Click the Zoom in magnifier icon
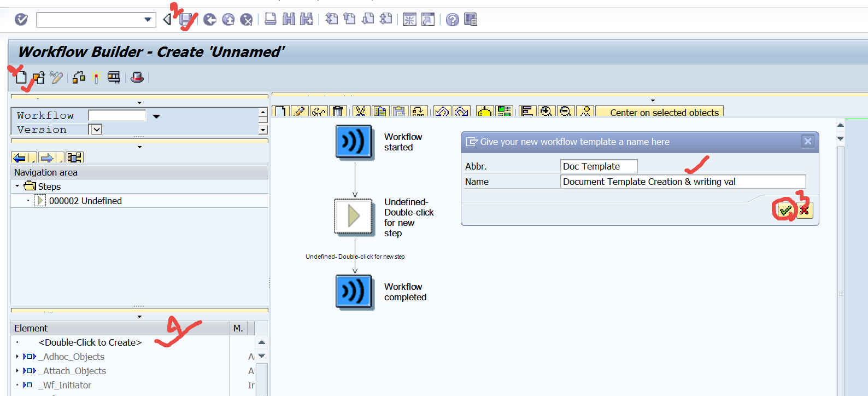 (546, 112)
